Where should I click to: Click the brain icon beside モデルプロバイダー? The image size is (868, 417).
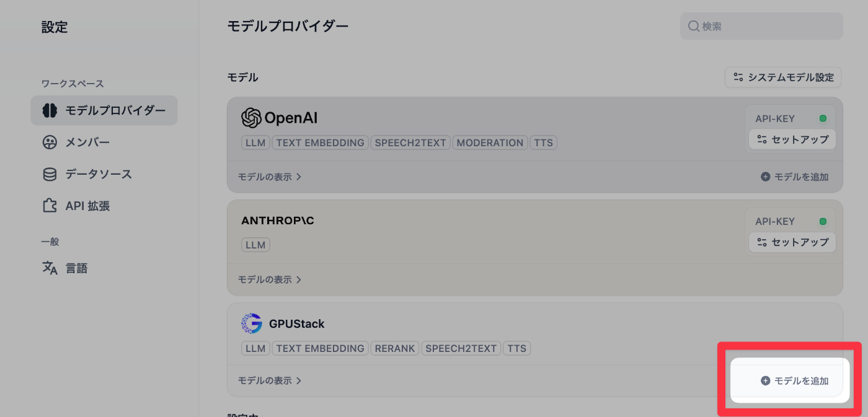(50, 111)
